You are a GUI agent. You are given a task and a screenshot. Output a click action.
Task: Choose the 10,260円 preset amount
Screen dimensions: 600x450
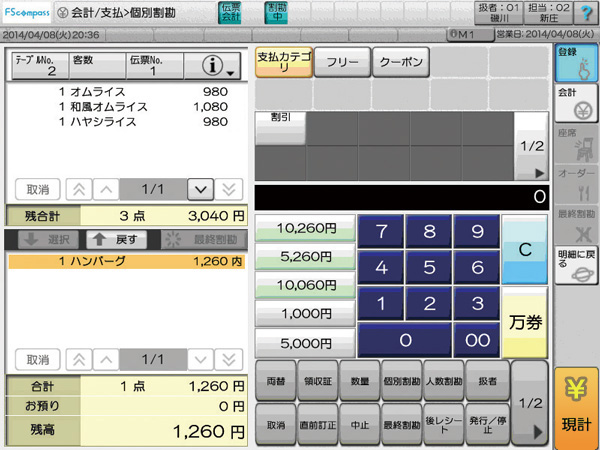(307, 228)
